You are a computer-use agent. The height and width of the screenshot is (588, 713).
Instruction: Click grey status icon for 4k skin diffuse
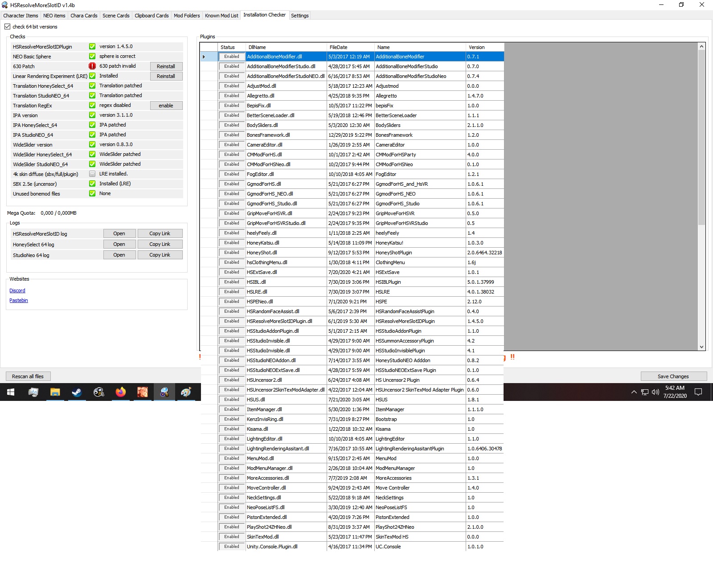[x=92, y=174]
